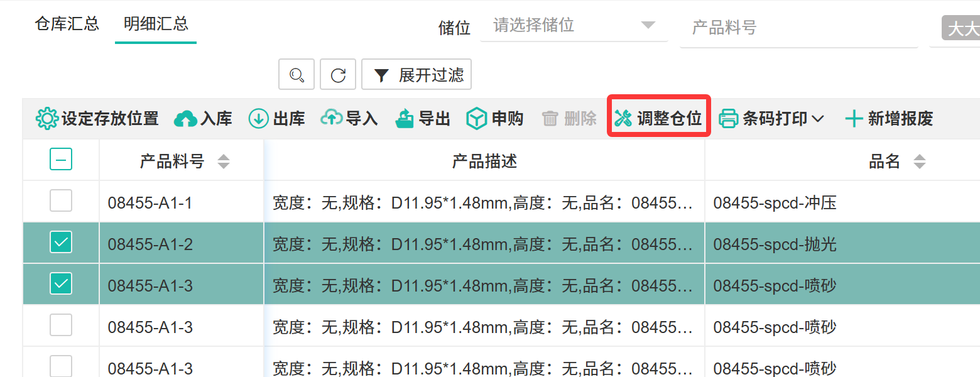Click the 入库 cloud upload icon

pos(185,118)
